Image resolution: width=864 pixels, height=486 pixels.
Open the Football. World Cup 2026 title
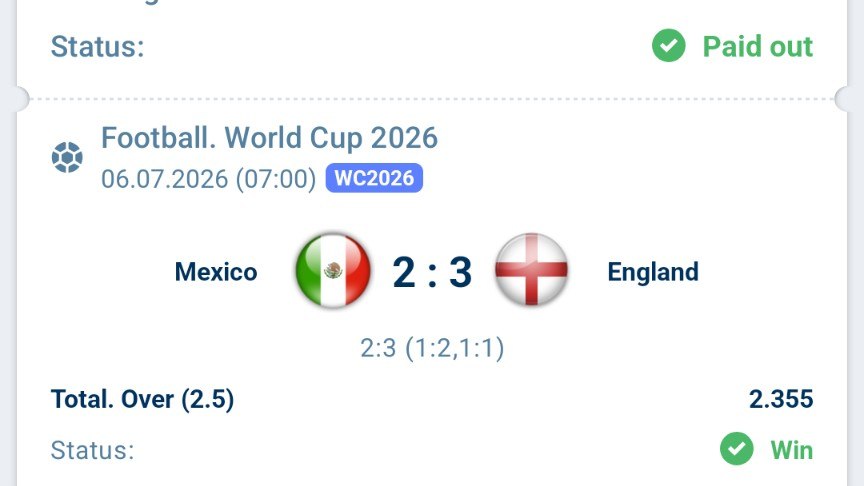[269, 138]
